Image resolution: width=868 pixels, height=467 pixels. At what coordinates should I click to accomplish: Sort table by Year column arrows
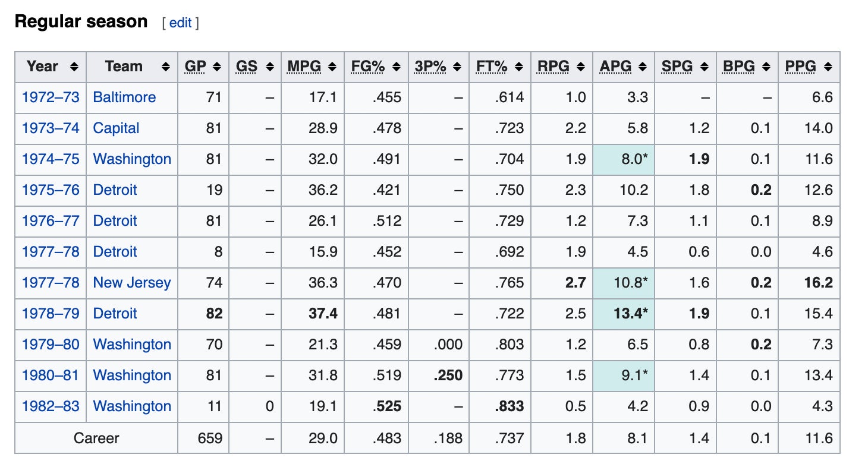click(74, 67)
